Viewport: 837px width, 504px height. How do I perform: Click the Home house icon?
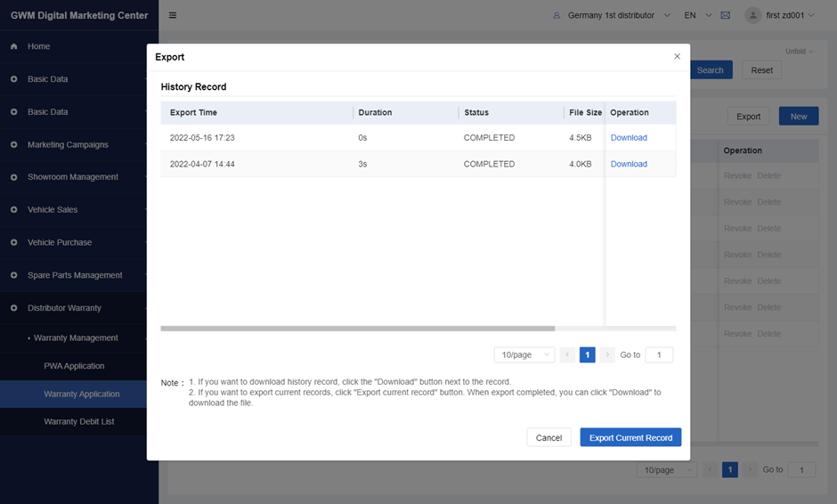tap(14, 46)
